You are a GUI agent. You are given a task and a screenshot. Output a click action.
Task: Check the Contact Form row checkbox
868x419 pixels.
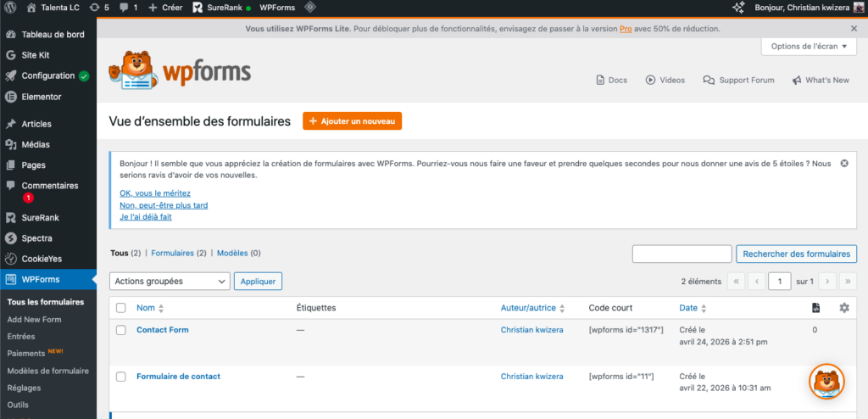pyautogui.click(x=120, y=330)
